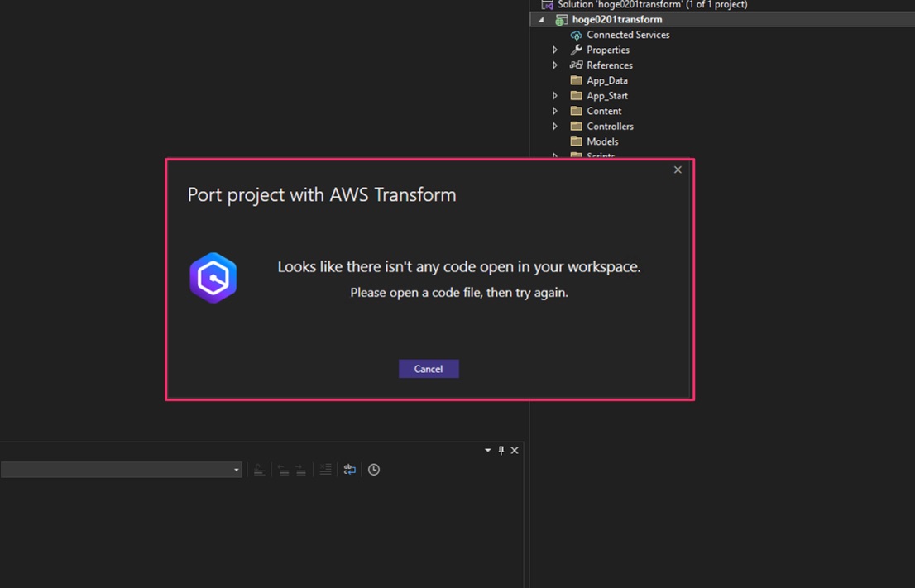Open the bottom panel window options arrow
This screenshot has width=915, height=588.
[x=487, y=451]
